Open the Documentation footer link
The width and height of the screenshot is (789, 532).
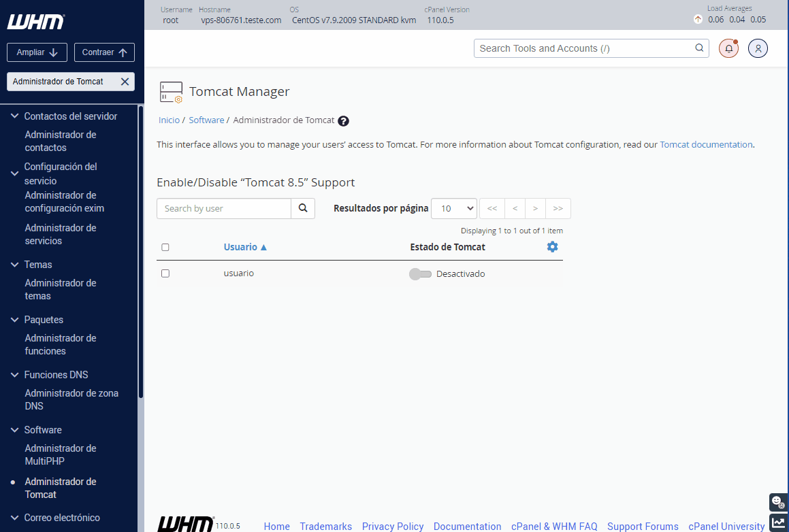[467, 526]
